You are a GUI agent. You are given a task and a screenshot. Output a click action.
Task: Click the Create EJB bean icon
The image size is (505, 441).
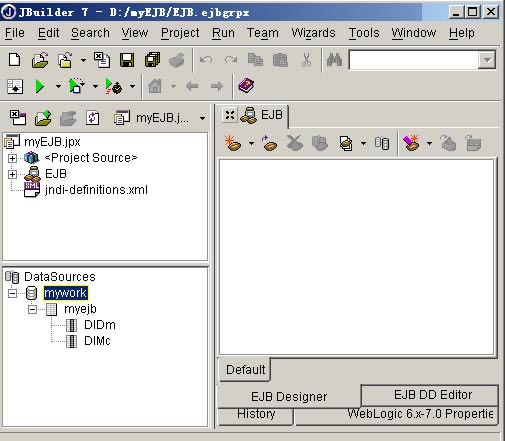233,143
